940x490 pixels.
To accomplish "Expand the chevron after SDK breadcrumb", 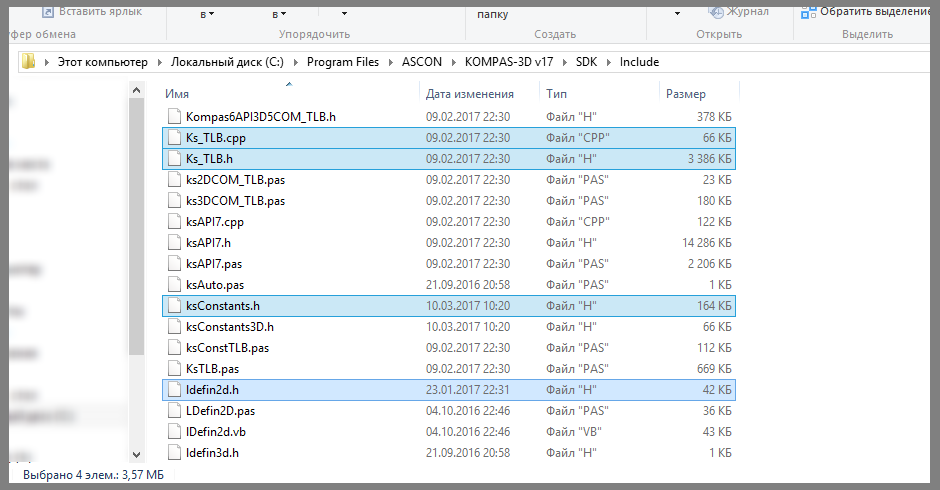I will coord(608,62).
